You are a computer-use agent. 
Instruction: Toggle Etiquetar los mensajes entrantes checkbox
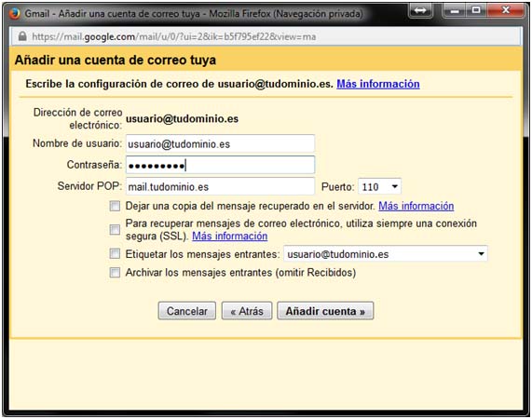[115, 253]
